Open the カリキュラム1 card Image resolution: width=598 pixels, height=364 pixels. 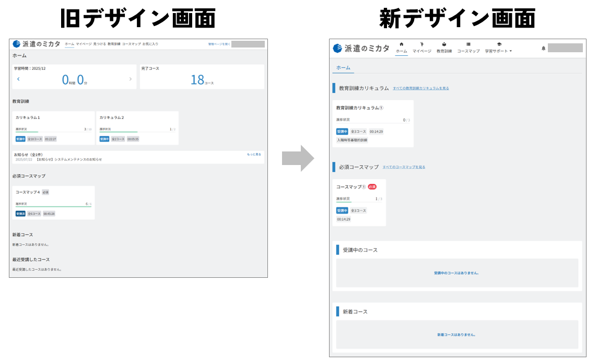click(53, 128)
